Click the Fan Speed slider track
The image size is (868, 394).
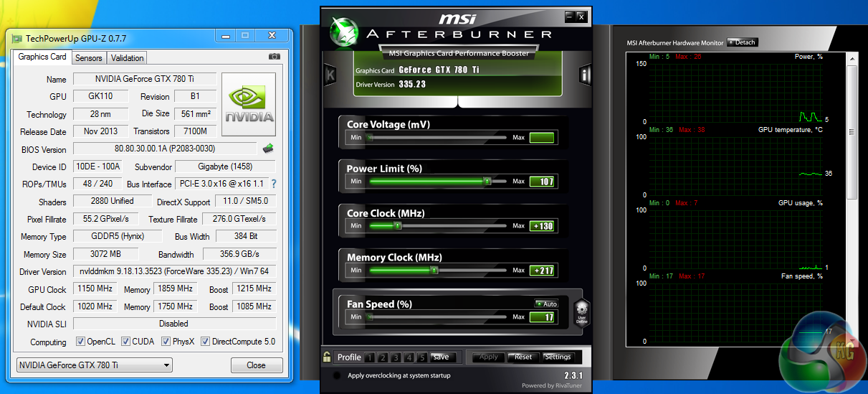(437, 316)
